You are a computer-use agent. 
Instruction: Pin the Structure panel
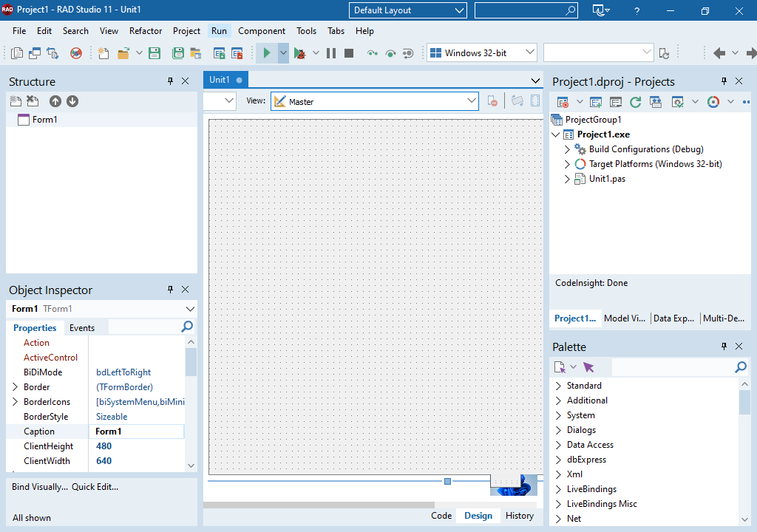coord(171,81)
